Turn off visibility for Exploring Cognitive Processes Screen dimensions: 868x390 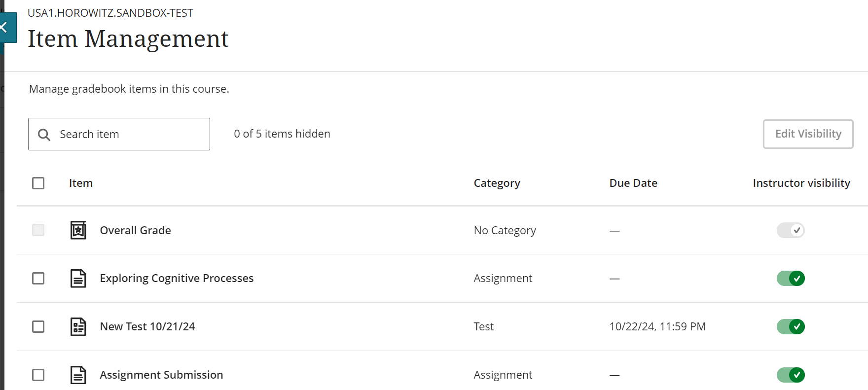[x=790, y=279]
